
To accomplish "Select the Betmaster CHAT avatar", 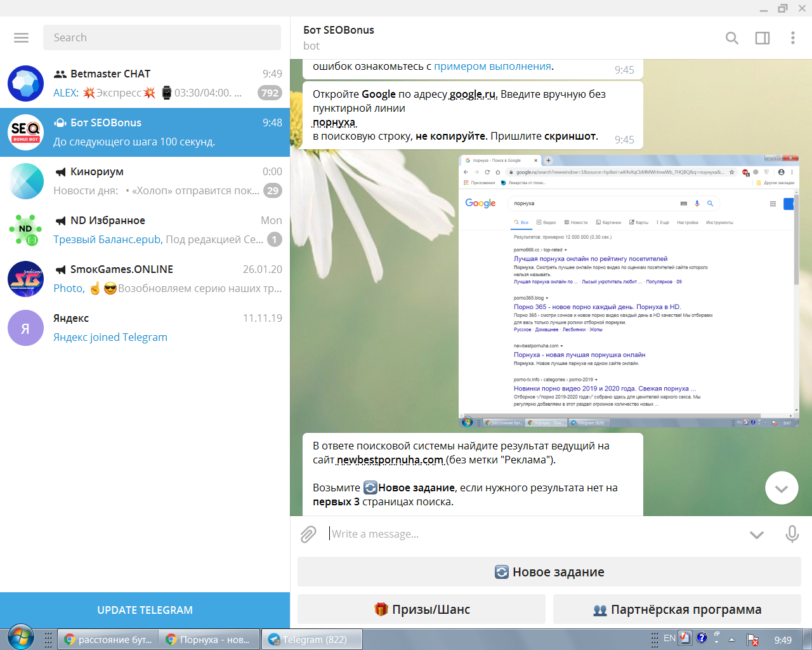I will point(26,83).
